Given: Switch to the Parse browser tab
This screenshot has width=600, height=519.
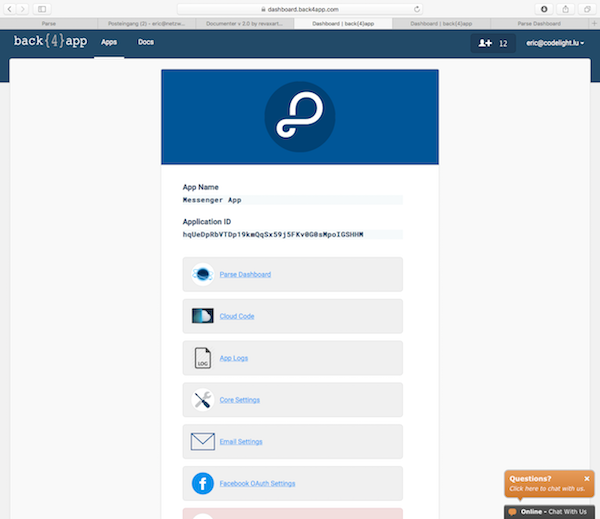Looking at the screenshot, I should tap(49, 23).
